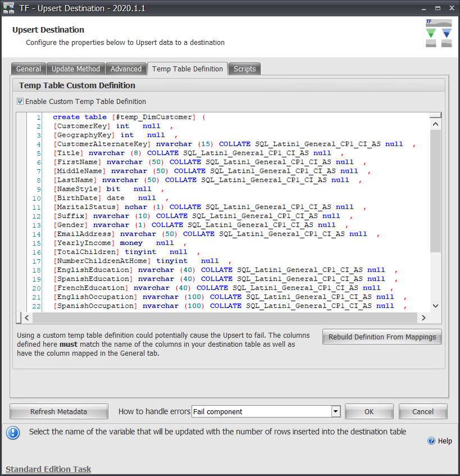Viewport: 460px width, 476px height.
Task: Click Rebuild Definition From Mappings
Action: coord(382,337)
